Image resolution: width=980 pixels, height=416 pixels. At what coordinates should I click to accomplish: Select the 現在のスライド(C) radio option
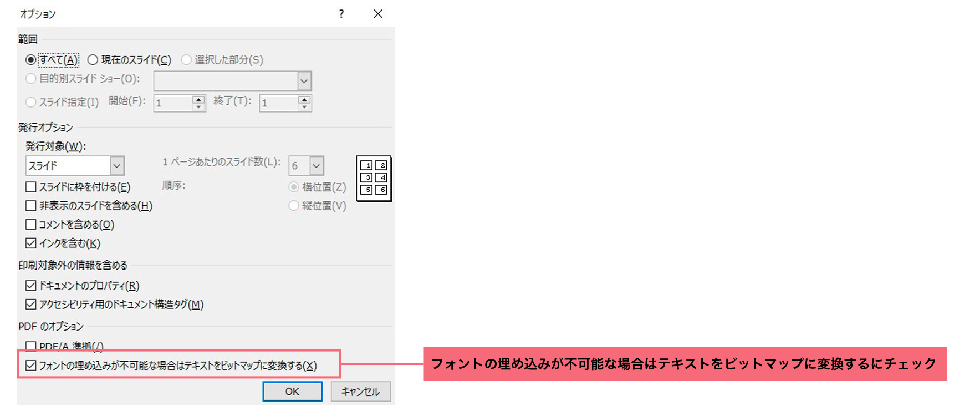coord(93,60)
